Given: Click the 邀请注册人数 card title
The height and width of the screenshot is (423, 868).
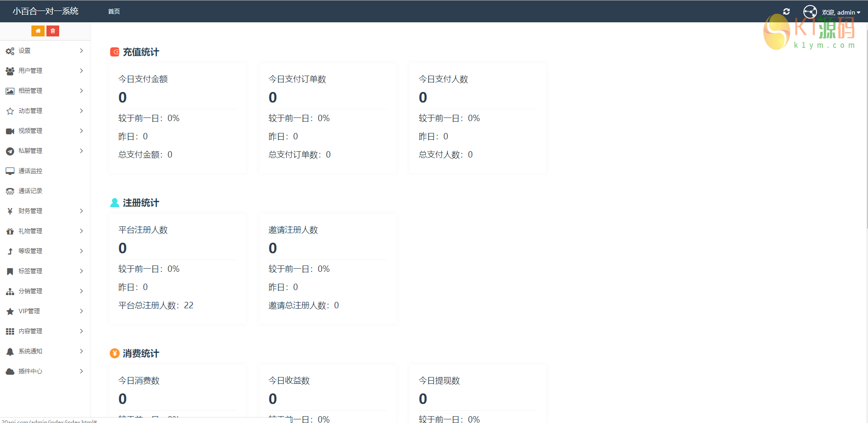Looking at the screenshot, I should (x=293, y=229).
